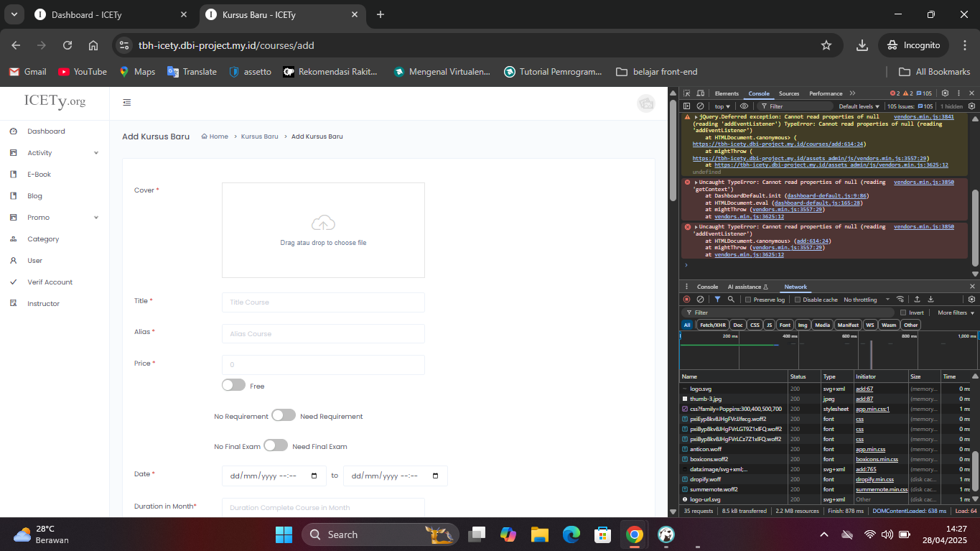Switch on the Need Requirement toggle
The image size is (980, 551).
284,415
